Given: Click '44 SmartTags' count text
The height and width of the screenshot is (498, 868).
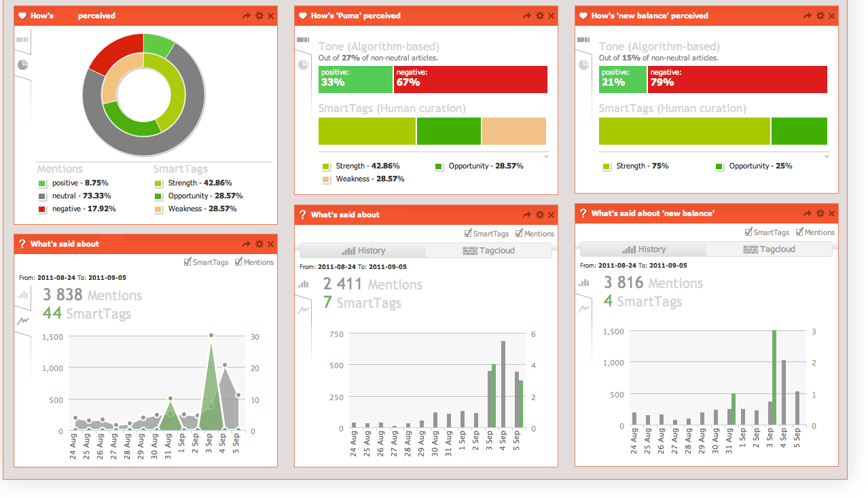Looking at the screenshot, I should (x=87, y=313).
